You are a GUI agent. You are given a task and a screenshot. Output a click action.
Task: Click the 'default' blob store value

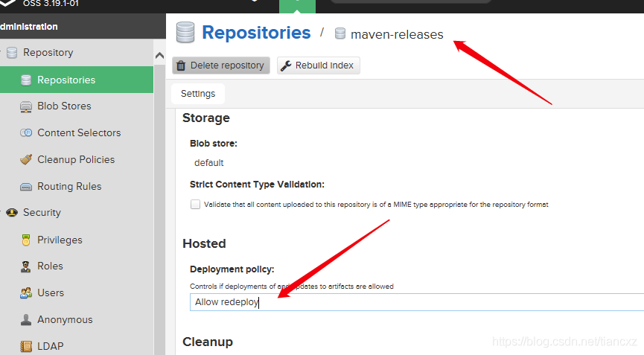209,163
